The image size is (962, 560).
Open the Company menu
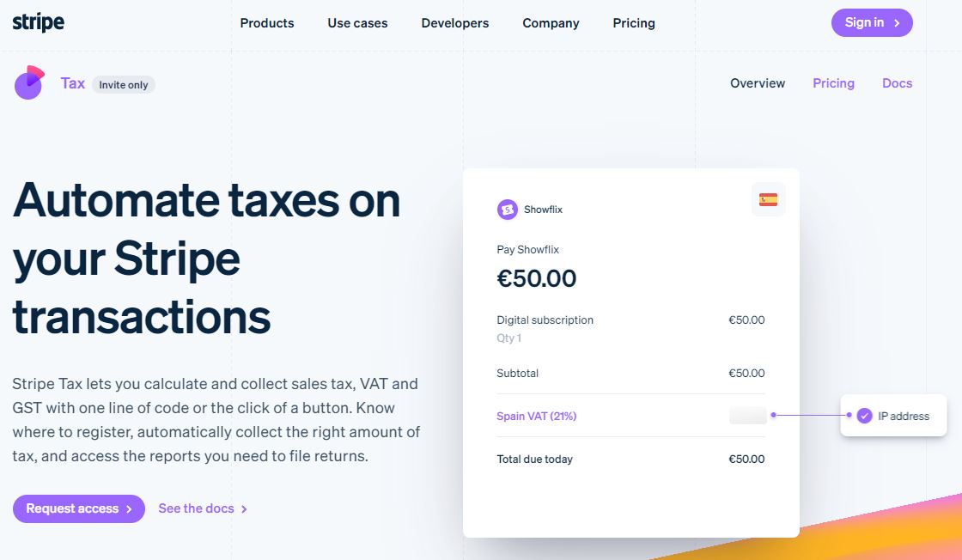pos(551,23)
